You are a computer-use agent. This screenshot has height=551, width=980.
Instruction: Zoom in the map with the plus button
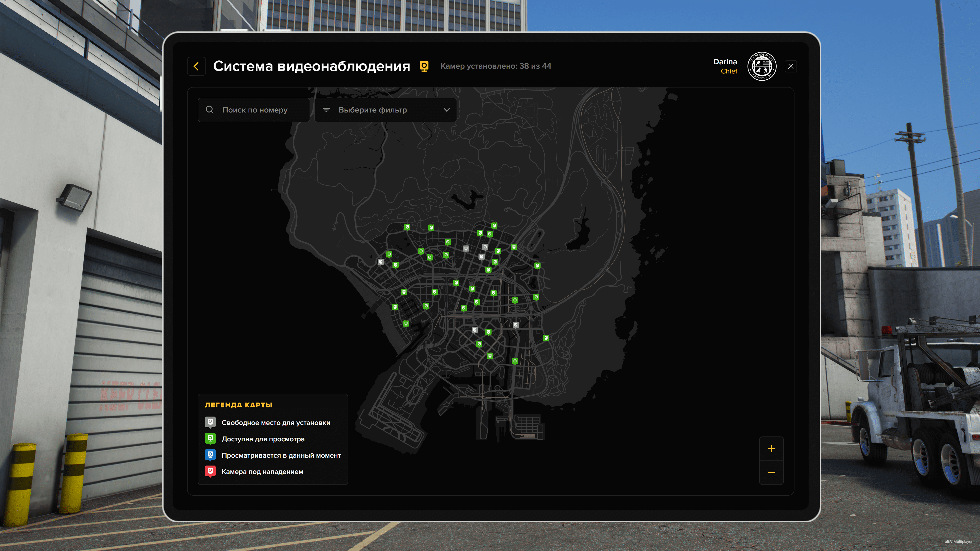pos(771,449)
